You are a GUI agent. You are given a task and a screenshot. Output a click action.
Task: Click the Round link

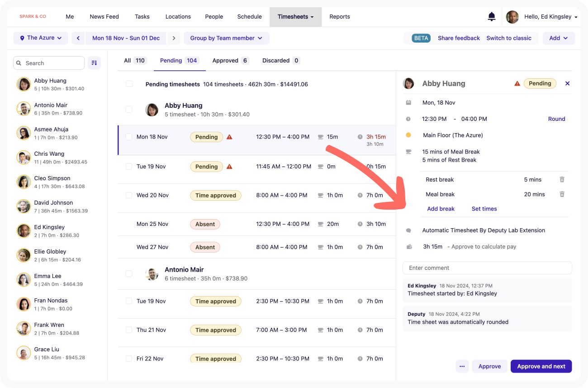(557, 119)
